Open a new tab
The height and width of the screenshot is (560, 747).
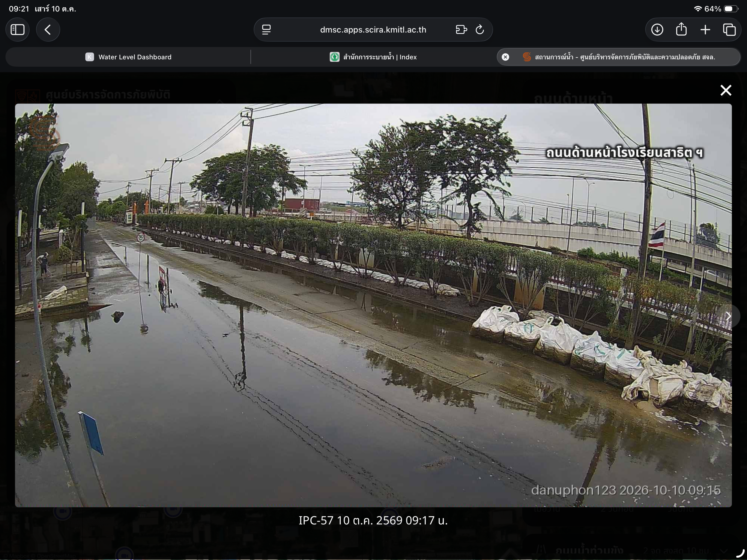point(705,30)
